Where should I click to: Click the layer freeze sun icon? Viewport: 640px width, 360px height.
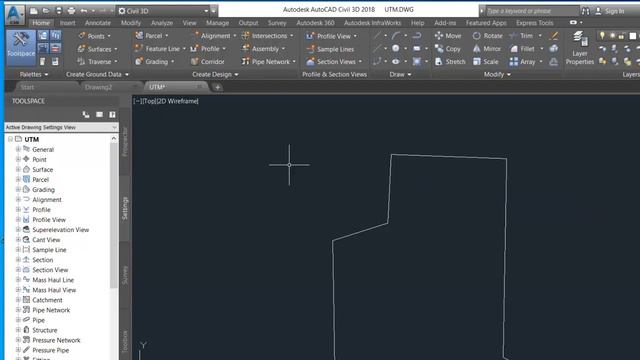(612, 36)
